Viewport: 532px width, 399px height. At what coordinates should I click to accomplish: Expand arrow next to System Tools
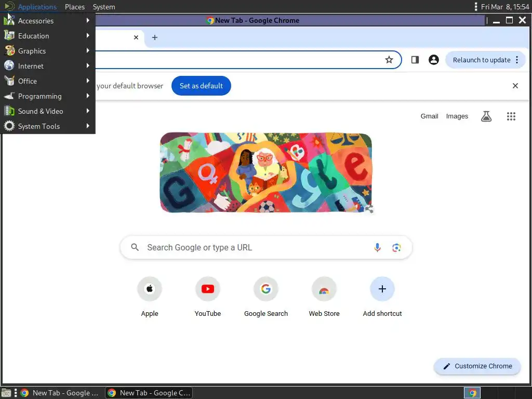pyautogui.click(x=88, y=126)
